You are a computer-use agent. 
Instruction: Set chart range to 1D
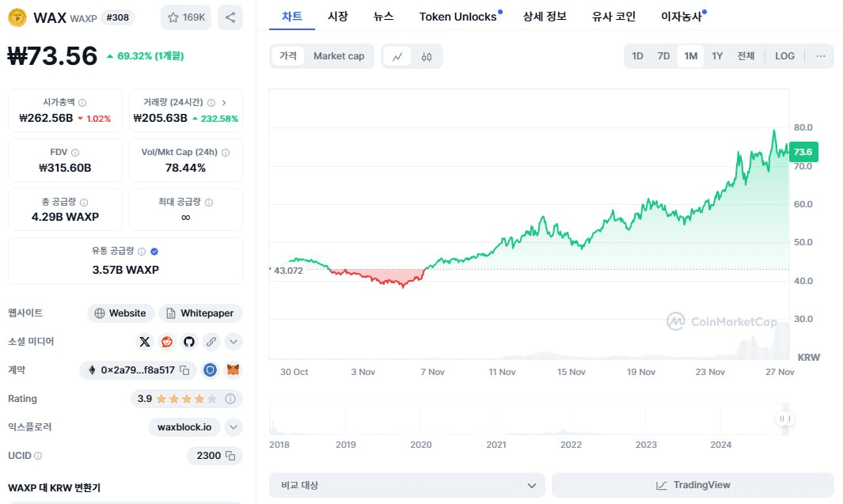pos(638,56)
